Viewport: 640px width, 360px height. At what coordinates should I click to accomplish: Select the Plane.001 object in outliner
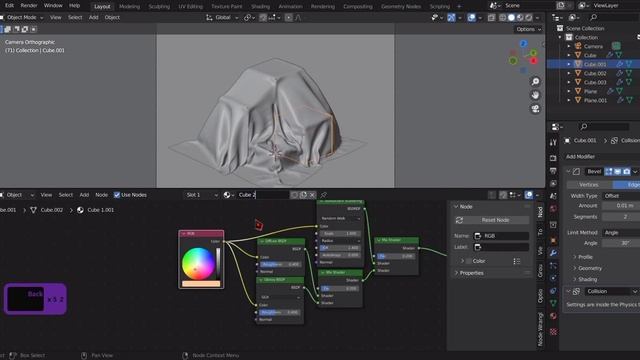(595, 100)
